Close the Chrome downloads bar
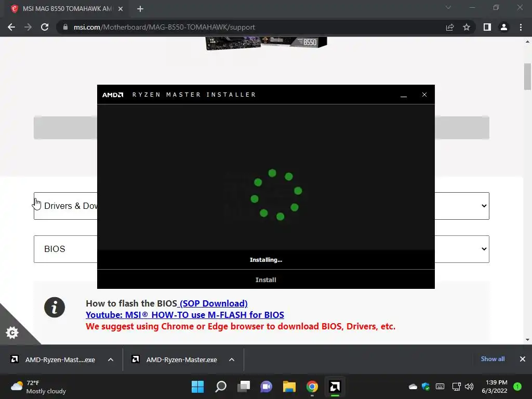 tap(523, 359)
